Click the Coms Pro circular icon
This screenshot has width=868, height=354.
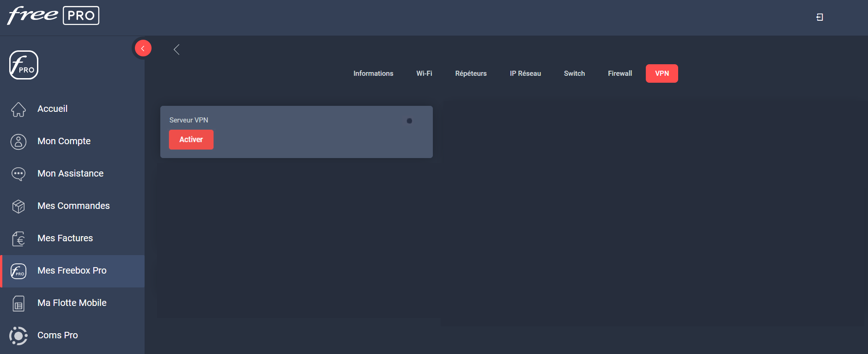coord(18,336)
